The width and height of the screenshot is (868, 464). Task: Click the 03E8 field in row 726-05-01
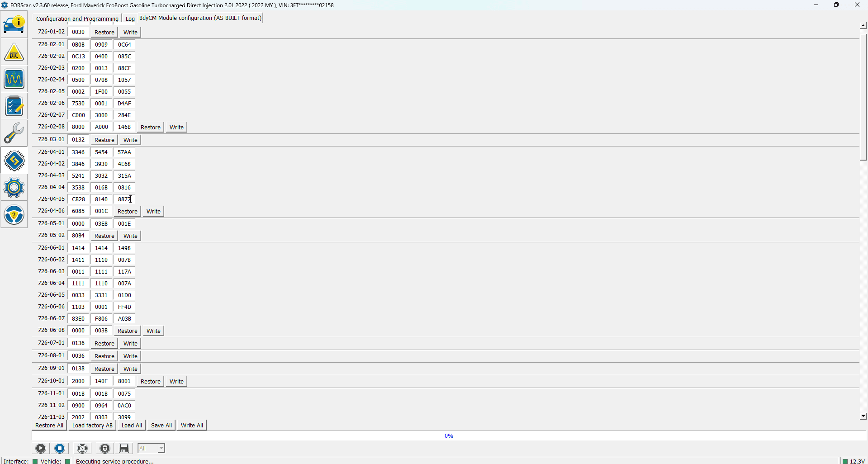pos(101,223)
